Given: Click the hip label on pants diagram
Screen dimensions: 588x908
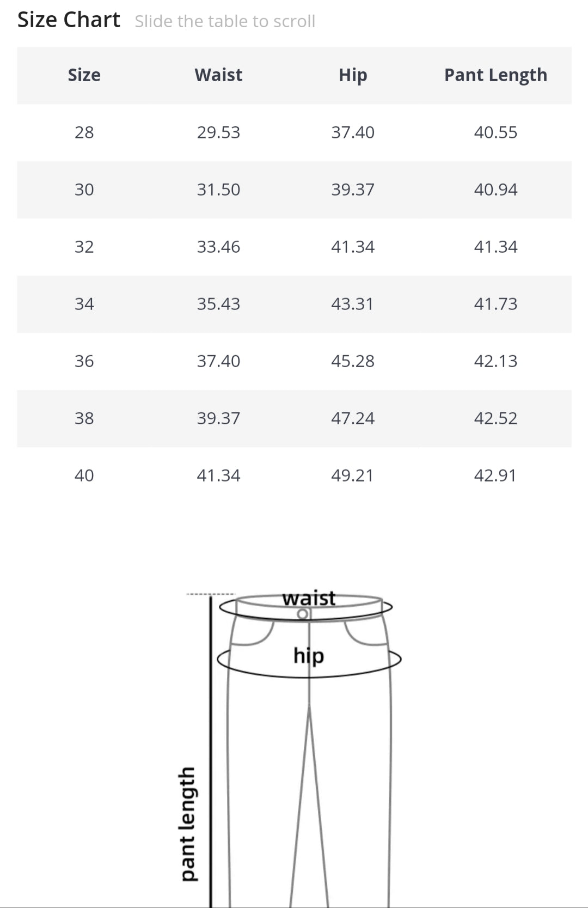Looking at the screenshot, I should [309, 655].
